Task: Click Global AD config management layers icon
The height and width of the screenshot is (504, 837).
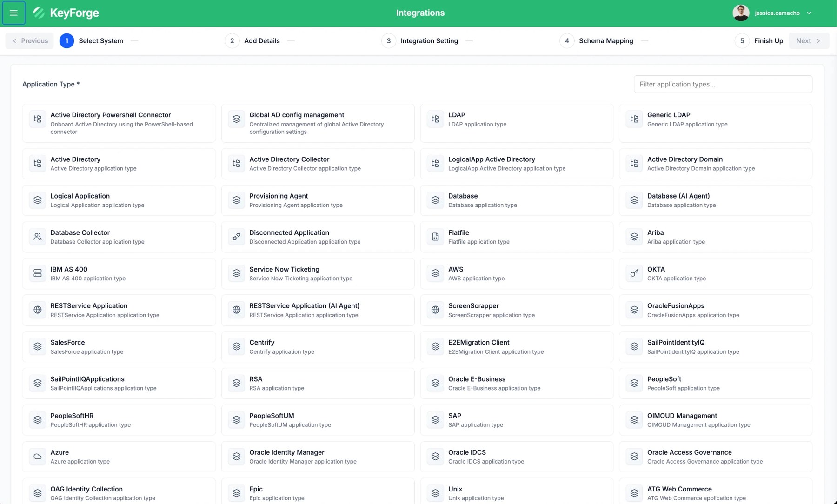Action: coord(237,119)
